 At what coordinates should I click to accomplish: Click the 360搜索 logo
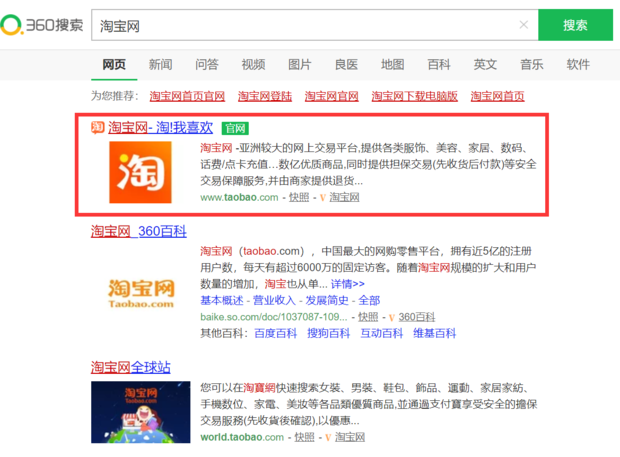click(42, 25)
